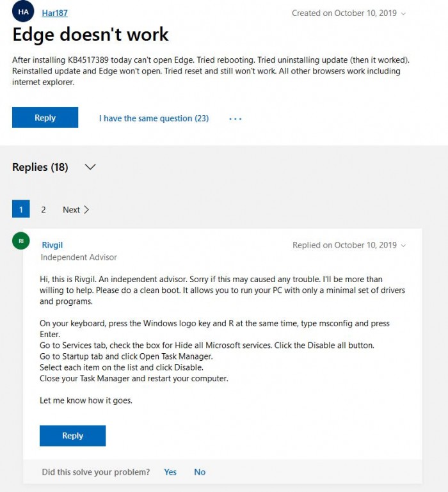
Task: Open Rivgil's profile link
Action: (x=52, y=245)
